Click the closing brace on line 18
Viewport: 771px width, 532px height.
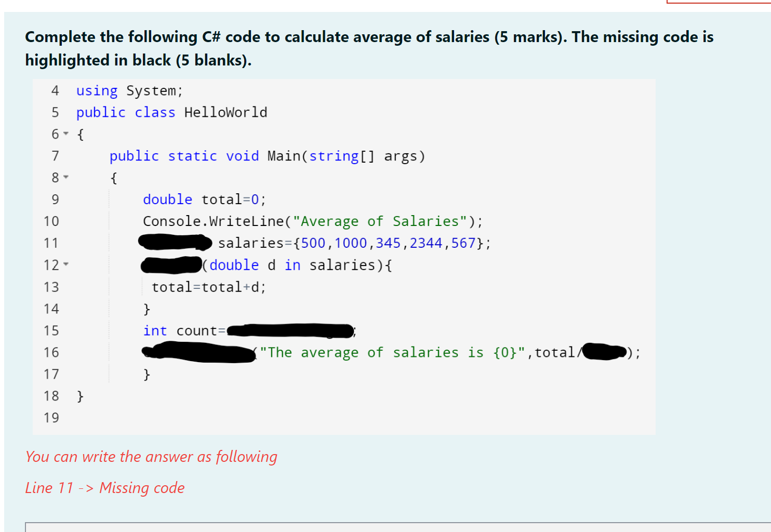[x=80, y=395]
